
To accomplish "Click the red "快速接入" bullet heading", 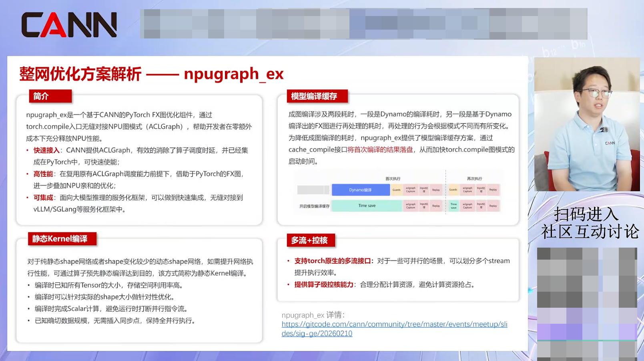I will pos(46,150).
